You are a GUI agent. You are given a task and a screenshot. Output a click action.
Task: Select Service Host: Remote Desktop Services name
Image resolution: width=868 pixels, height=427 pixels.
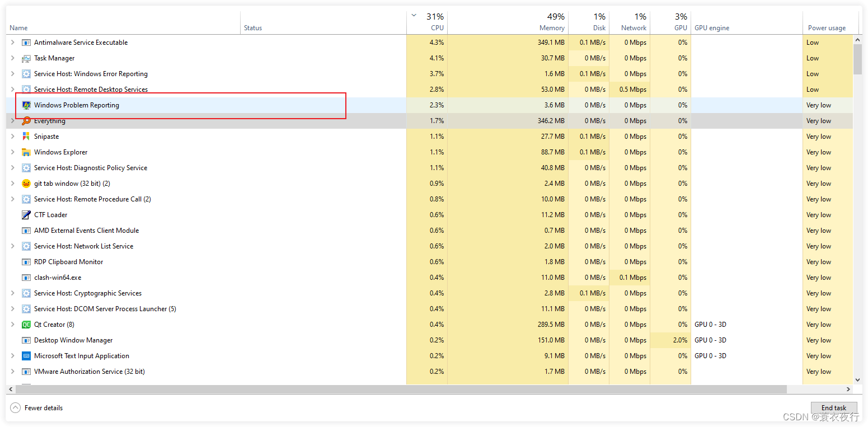91,90
